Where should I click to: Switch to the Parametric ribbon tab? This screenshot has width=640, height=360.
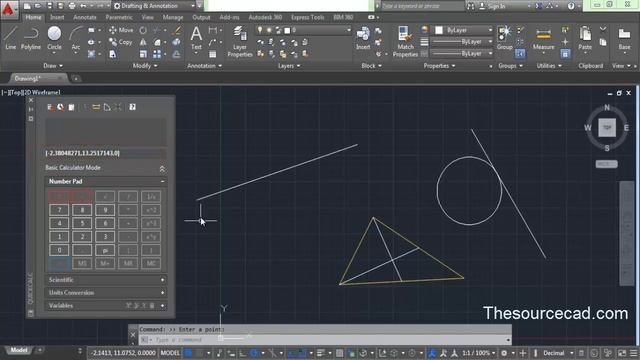point(119,17)
